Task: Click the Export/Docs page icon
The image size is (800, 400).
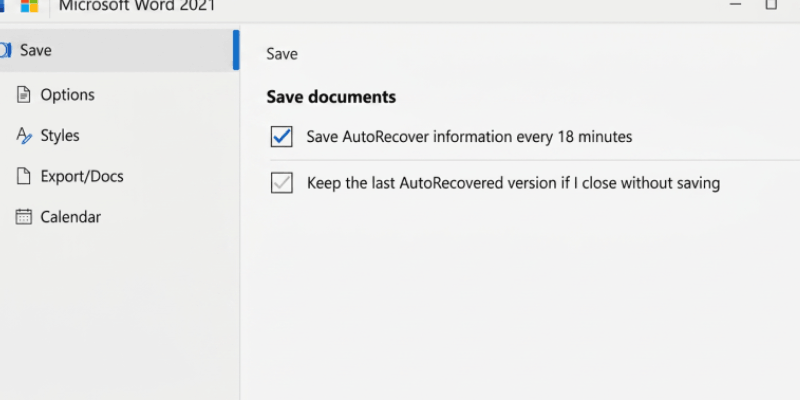Action: (x=23, y=176)
